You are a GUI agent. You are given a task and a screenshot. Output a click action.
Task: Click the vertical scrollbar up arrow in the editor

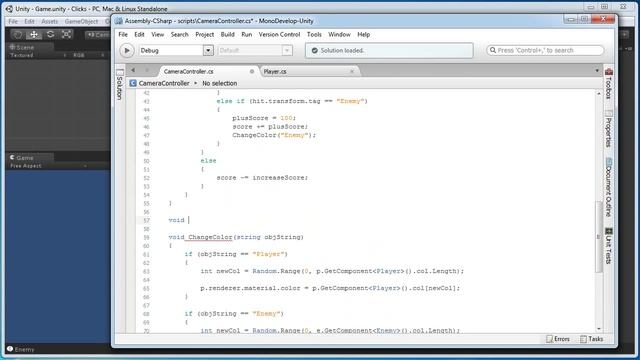tap(599, 93)
